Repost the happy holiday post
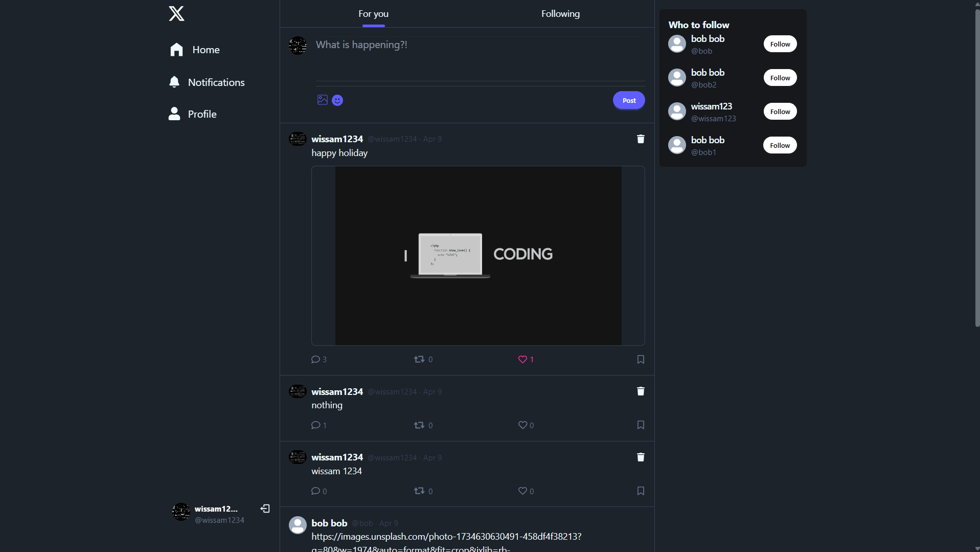Screen dimensions: 980x552 coord(423,360)
